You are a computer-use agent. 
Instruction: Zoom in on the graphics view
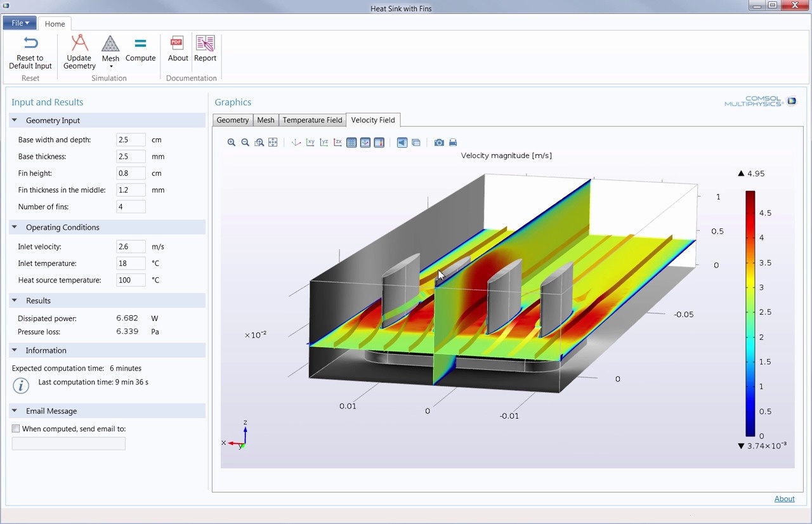(x=232, y=143)
